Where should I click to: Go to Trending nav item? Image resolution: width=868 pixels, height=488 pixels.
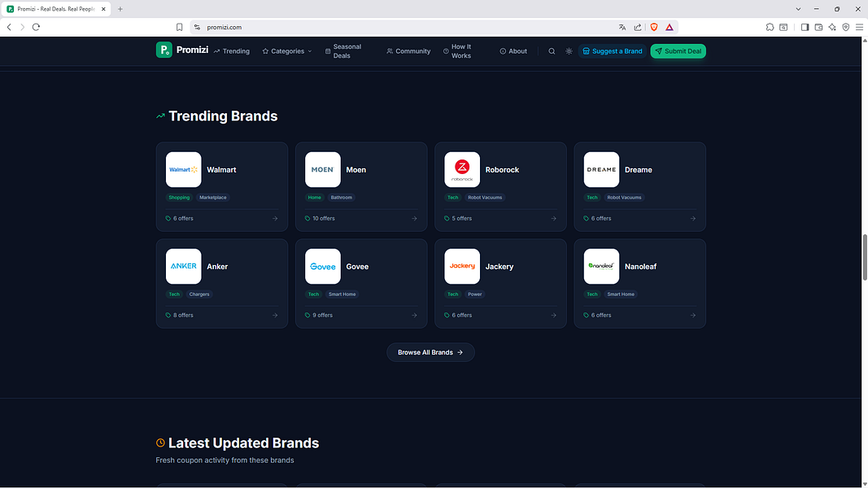click(x=231, y=51)
